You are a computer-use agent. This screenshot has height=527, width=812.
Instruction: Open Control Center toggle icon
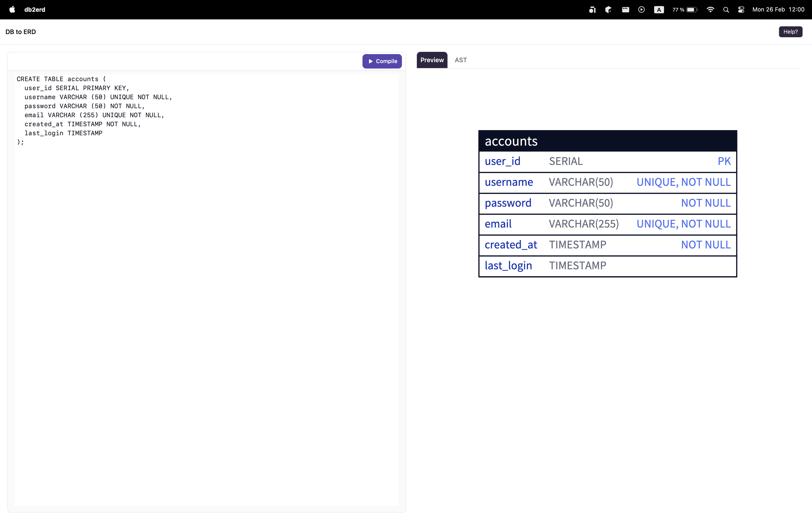pos(741,9)
